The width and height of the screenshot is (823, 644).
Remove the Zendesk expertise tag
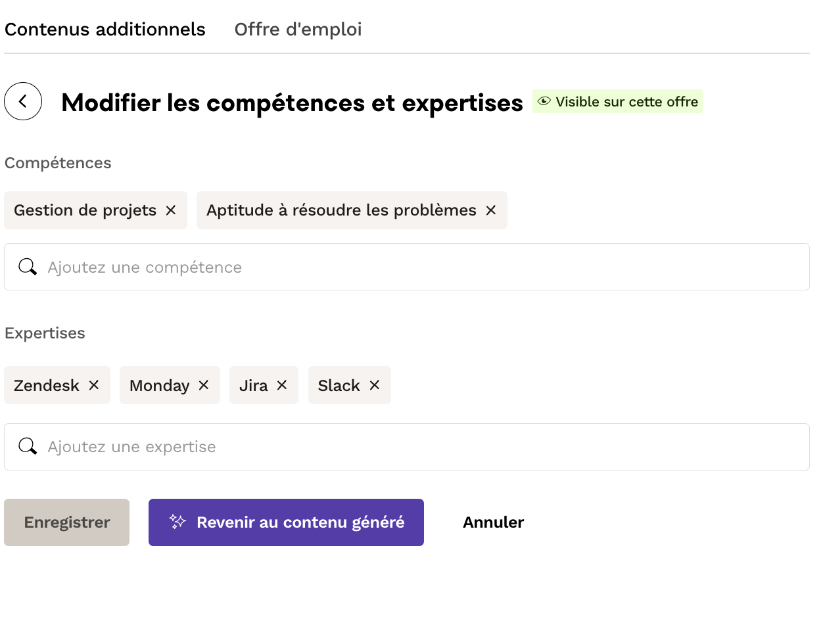click(94, 385)
